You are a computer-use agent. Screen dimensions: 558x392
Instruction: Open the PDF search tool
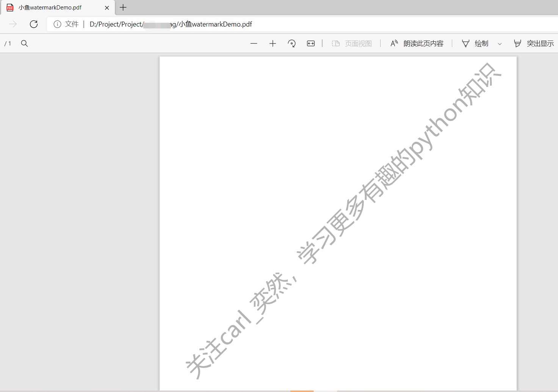point(24,43)
